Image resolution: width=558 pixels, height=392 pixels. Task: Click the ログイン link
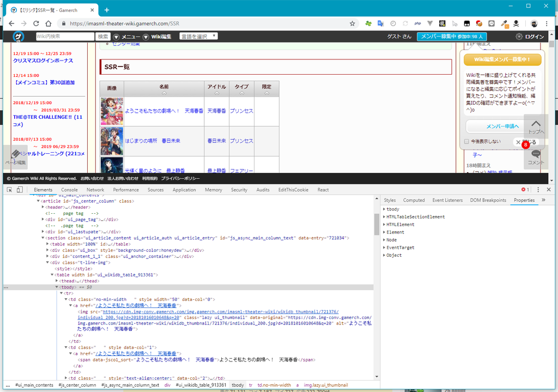(534, 37)
